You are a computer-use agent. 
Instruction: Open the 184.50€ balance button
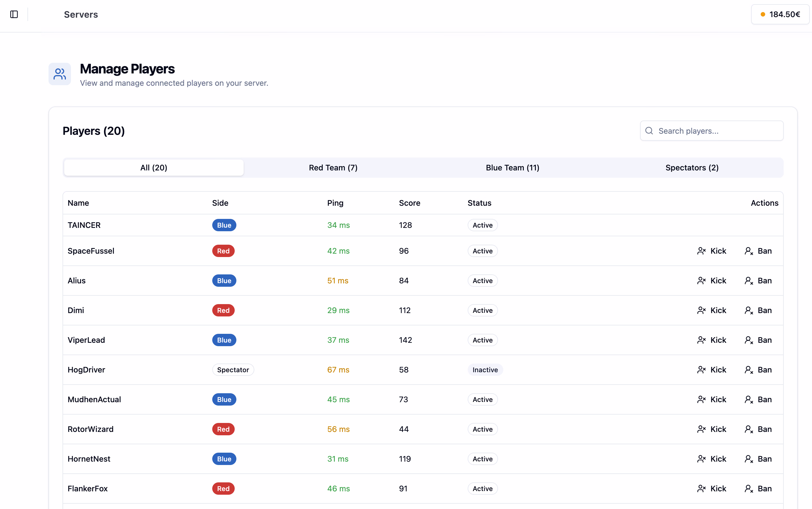click(x=780, y=15)
